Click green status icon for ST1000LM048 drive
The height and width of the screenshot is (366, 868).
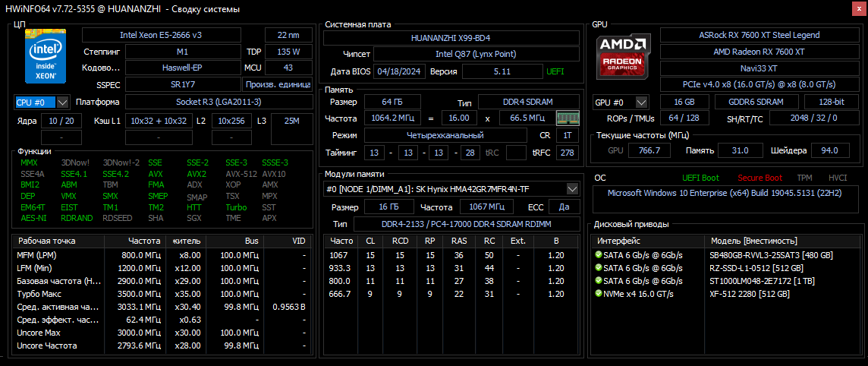click(598, 280)
